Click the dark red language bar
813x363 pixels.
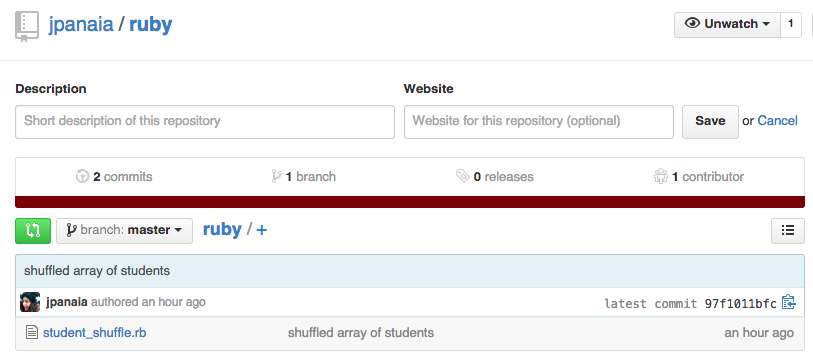410,202
